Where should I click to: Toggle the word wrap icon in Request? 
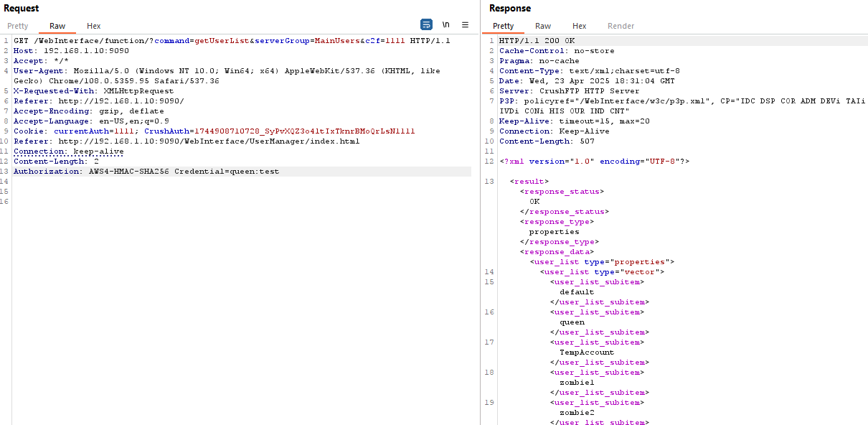(426, 24)
